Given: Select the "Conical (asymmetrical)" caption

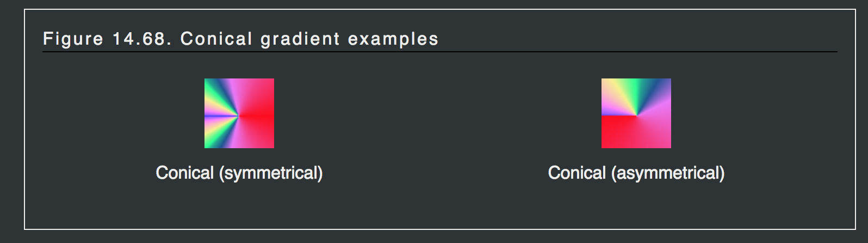Looking at the screenshot, I should pyautogui.click(x=636, y=173).
